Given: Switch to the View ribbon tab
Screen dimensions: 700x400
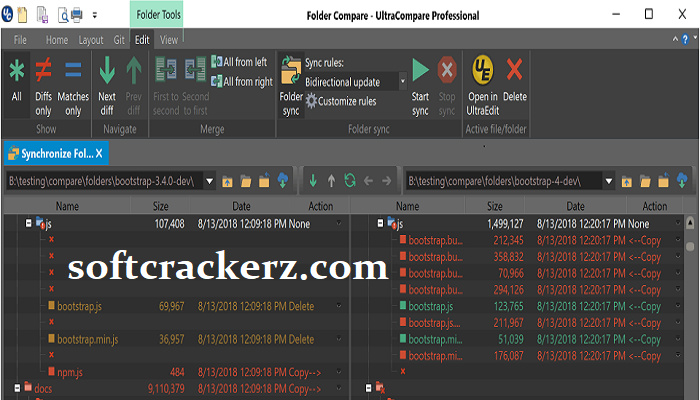Looking at the screenshot, I should [x=169, y=40].
